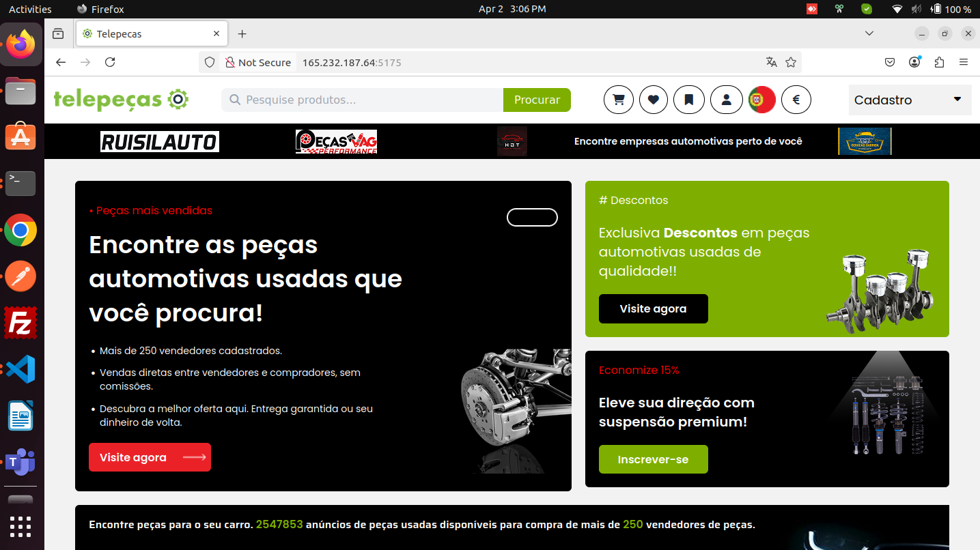Toggle the white pill slider on hero banner

[x=532, y=217]
